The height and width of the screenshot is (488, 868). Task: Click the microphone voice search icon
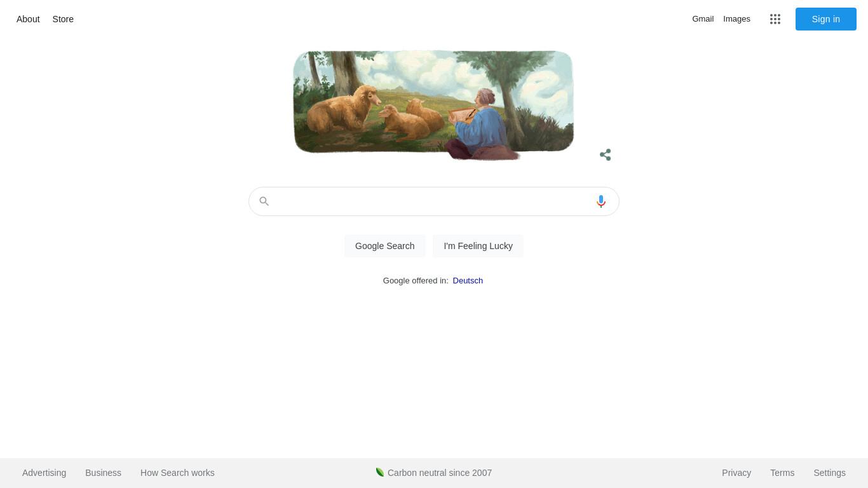[x=600, y=201]
